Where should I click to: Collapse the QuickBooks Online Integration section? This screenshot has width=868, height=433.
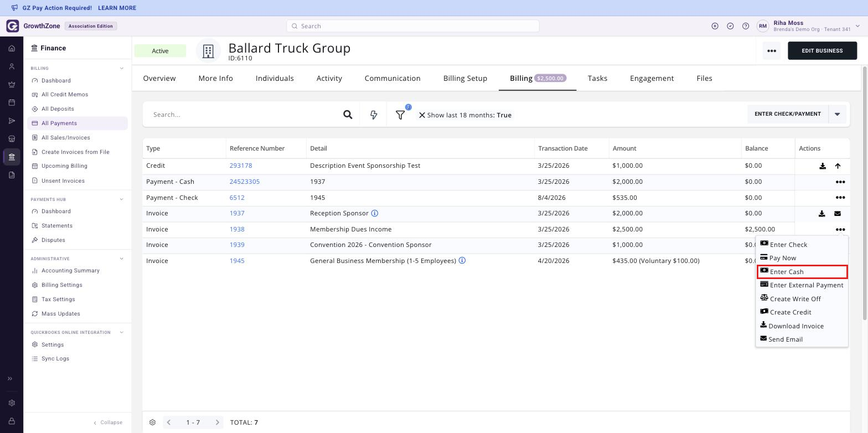click(122, 333)
